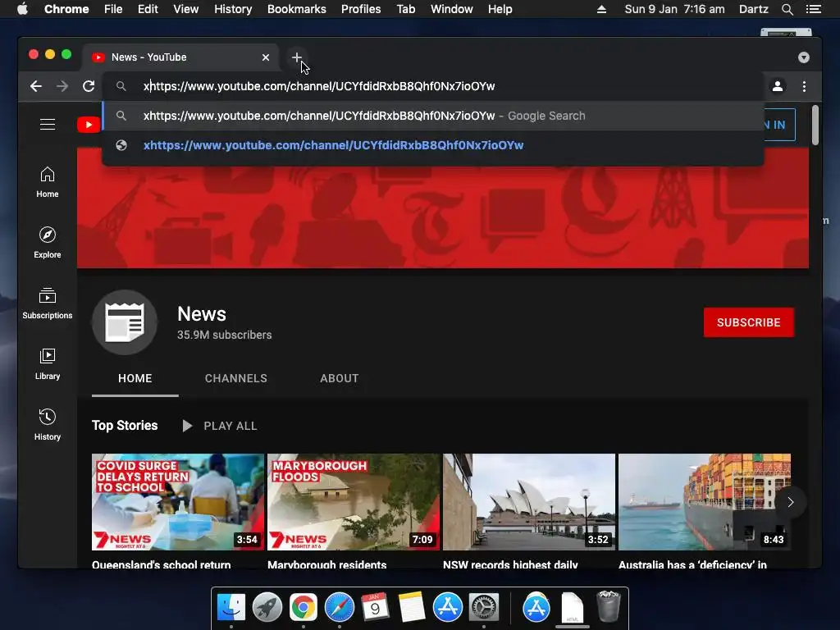Open Sydney Opera House video thumbnail

(x=529, y=502)
